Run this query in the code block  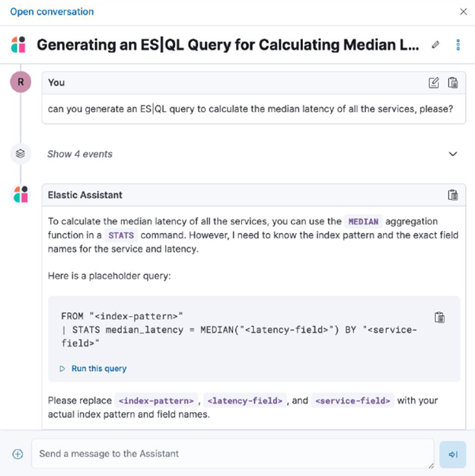[x=99, y=369]
